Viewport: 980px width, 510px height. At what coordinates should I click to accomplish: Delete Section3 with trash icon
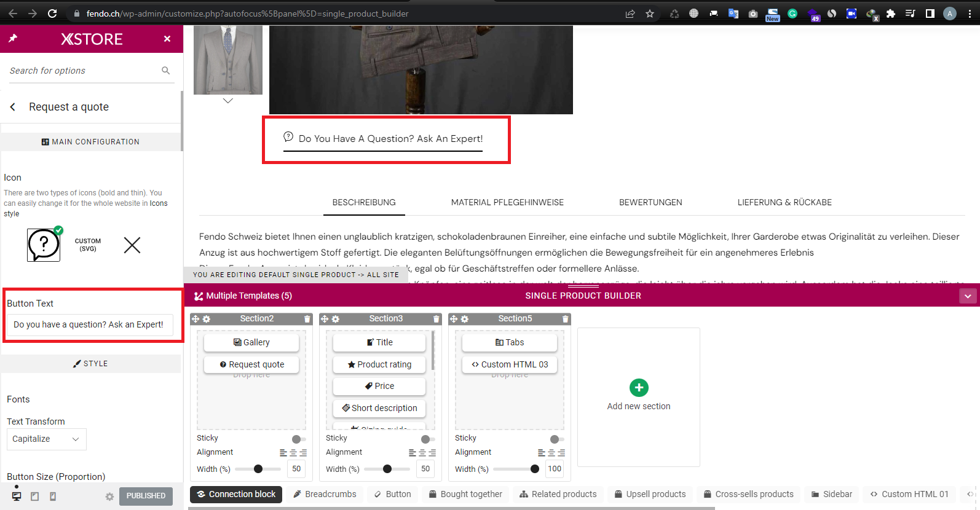436,319
